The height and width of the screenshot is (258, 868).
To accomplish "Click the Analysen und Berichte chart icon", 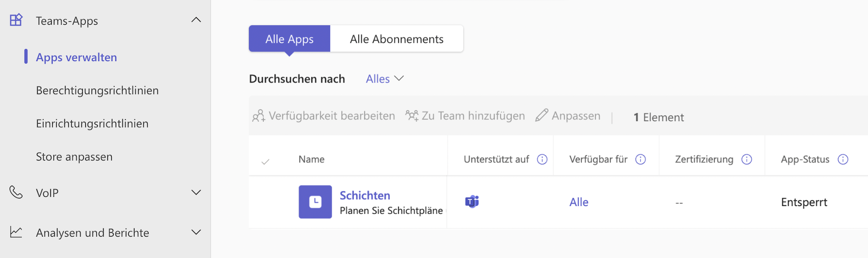I will click(x=16, y=232).
